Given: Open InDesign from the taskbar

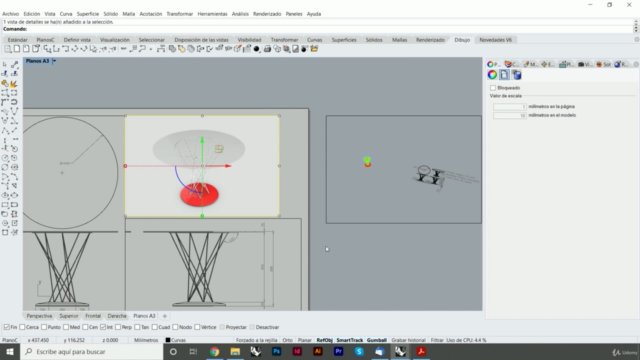Looking at the screenshot, I should (297, 351).
